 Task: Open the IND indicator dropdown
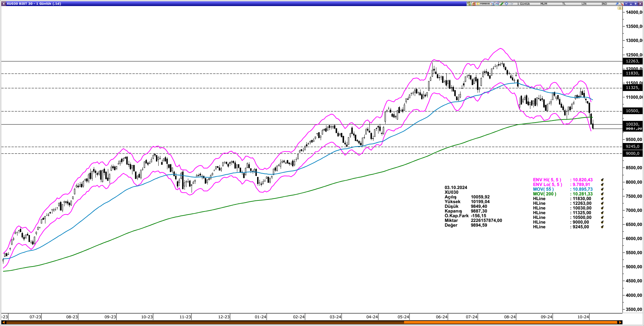coord(604,4)
